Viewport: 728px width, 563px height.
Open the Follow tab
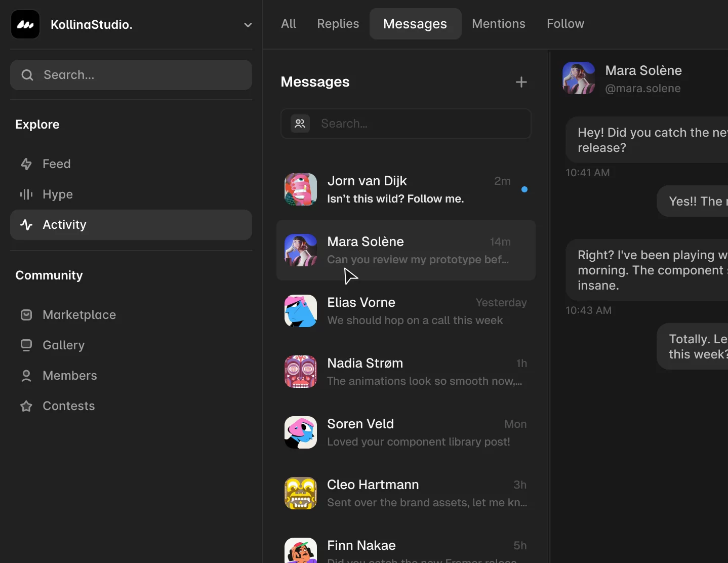click(x=565, y=24)
